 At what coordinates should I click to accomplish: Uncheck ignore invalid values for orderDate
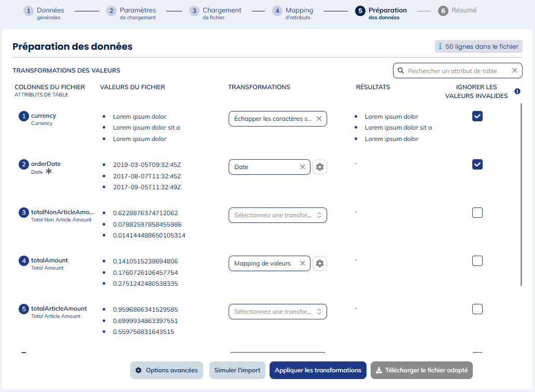click(x=477, y=164)
